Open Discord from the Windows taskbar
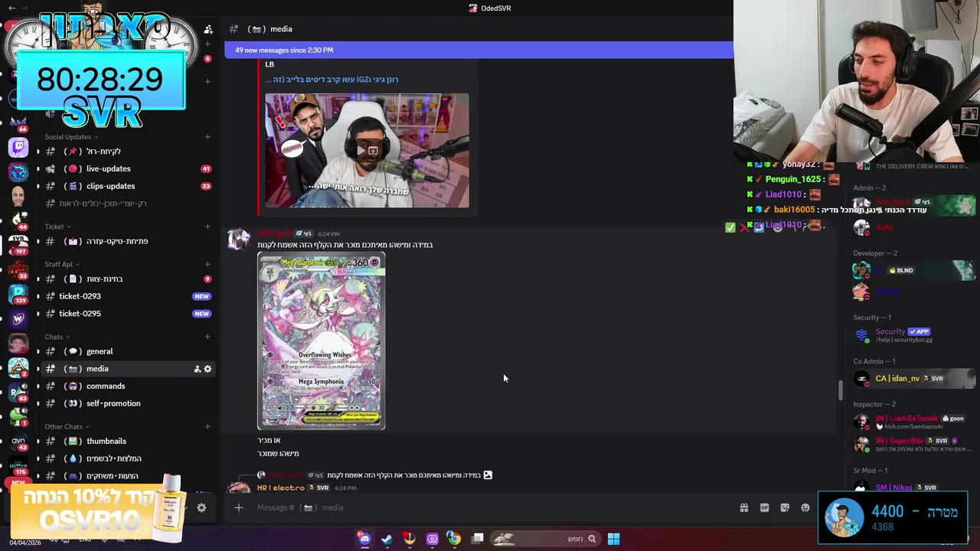Viewport: 980px width, 551px height. click(x=364, y=539)
